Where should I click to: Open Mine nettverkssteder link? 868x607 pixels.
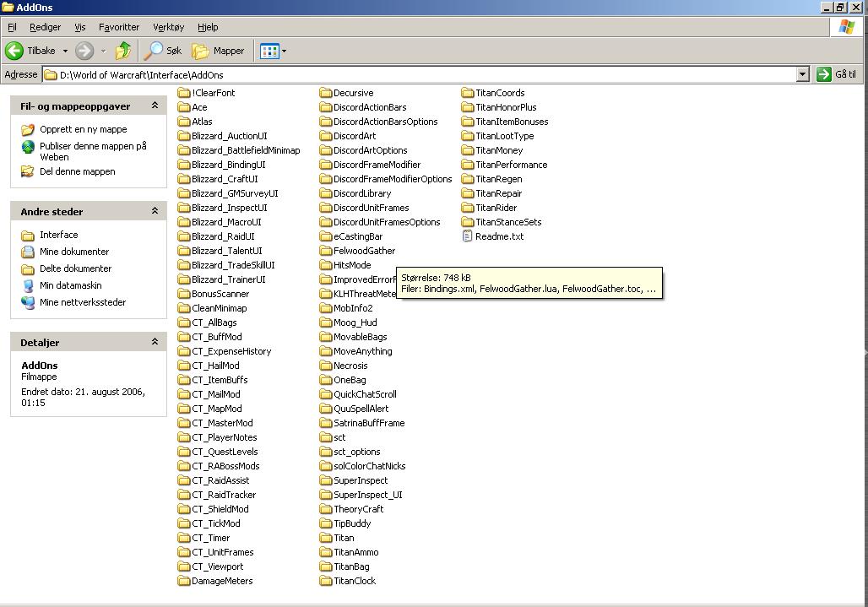(x=83, y=302)
